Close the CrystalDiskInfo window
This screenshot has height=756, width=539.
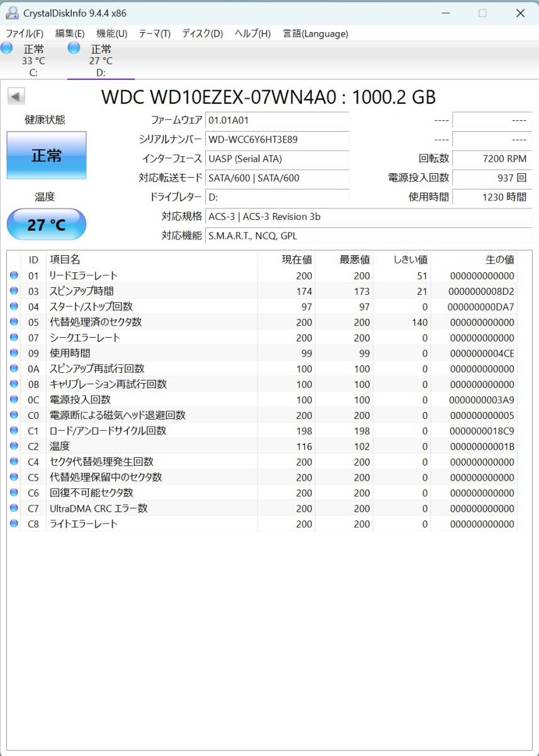click(520, 13)
